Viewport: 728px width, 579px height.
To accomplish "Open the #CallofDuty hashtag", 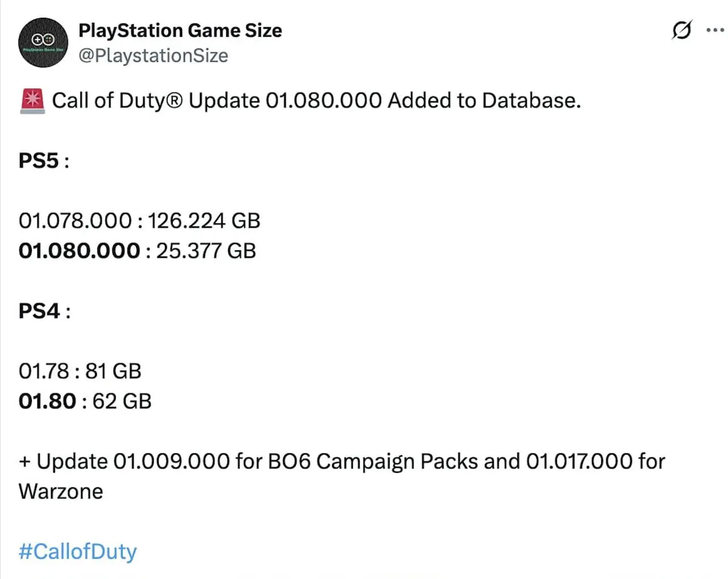I will pyautogui.click(x=78, y=551).
